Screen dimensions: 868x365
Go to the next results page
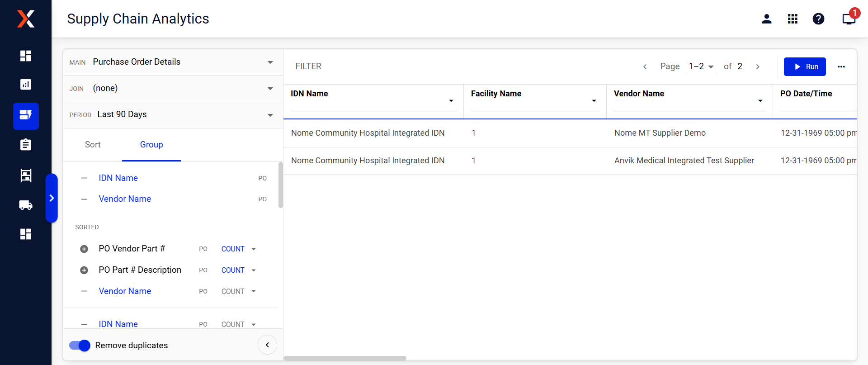758,66
